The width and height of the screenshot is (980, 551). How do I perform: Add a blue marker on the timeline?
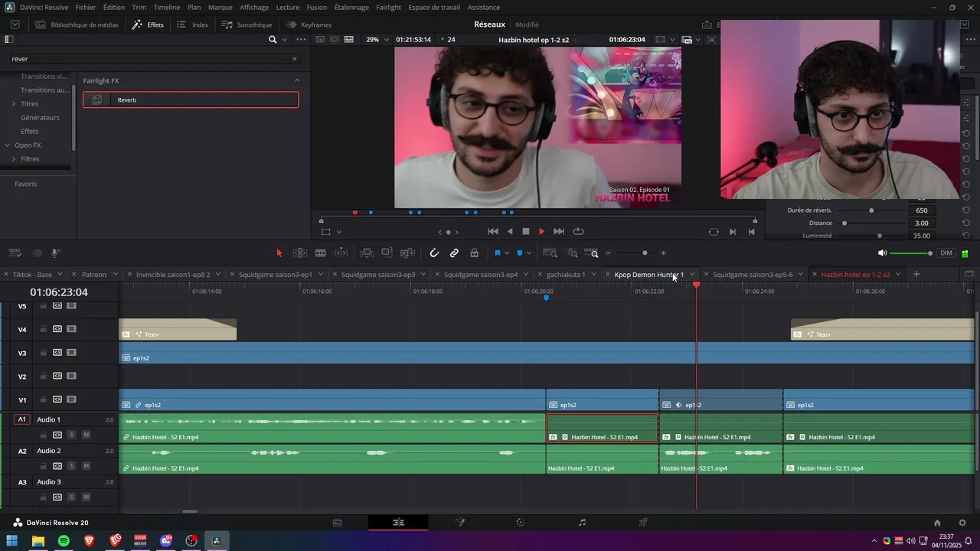[520, 253]
